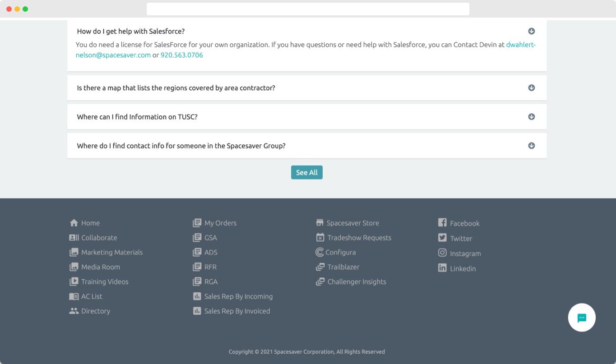616x364 pixels.
Task: Open the RGA link text
Action: point(211,281)
